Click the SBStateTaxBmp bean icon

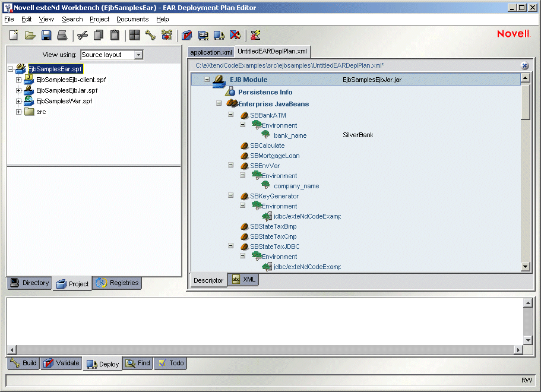click(245, 226)
